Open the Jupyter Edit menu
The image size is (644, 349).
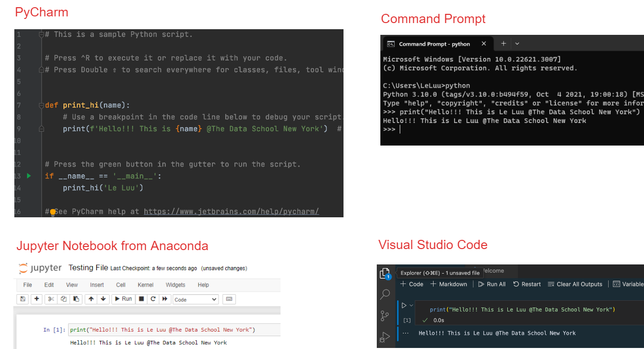tap(49, 285)
